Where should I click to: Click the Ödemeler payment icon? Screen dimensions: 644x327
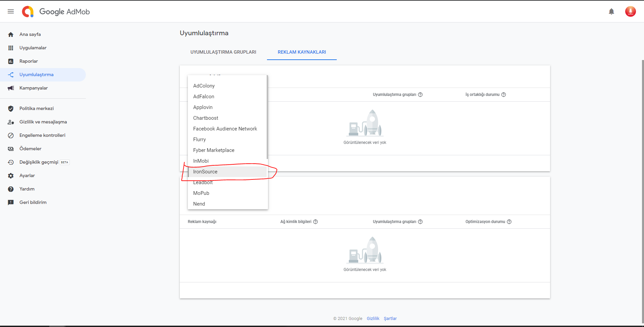click(11, 149)
